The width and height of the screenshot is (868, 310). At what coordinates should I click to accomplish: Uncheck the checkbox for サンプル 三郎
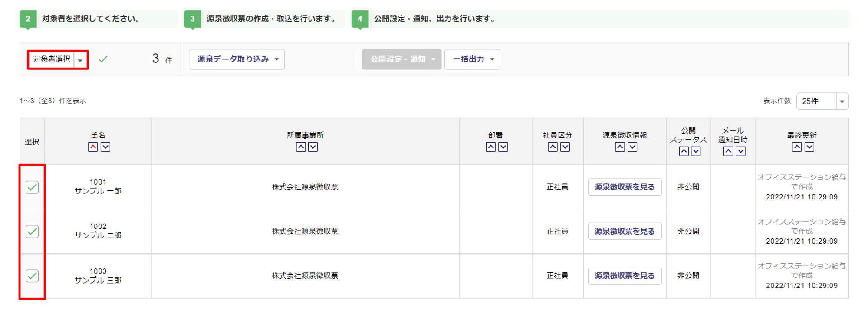tap(32, 276)
